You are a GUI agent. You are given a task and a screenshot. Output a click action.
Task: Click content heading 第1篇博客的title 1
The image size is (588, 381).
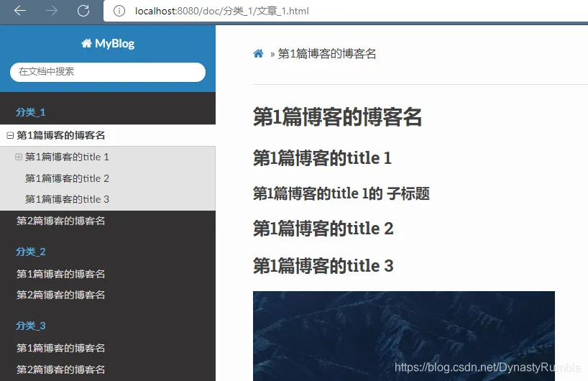coord(323,158)
